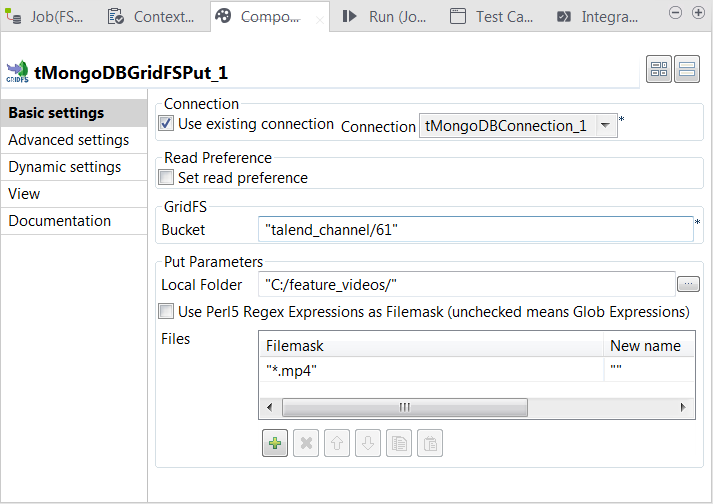This screenshot has width=713, height=504.
Task: Add a new filemask row
Action: pyautogui.click(x=274, y=444)
